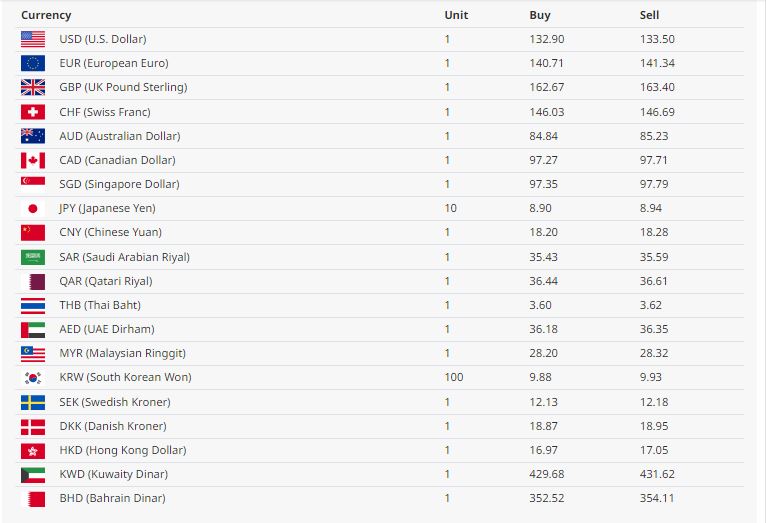Click the Qatar flag icon

[33, 281]
